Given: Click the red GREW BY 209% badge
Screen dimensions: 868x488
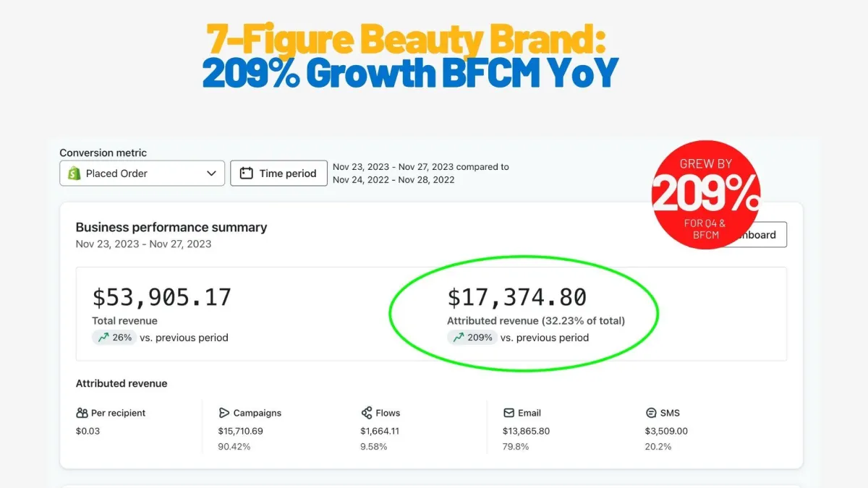Looking at the screenshot, I should pos(705,194).
